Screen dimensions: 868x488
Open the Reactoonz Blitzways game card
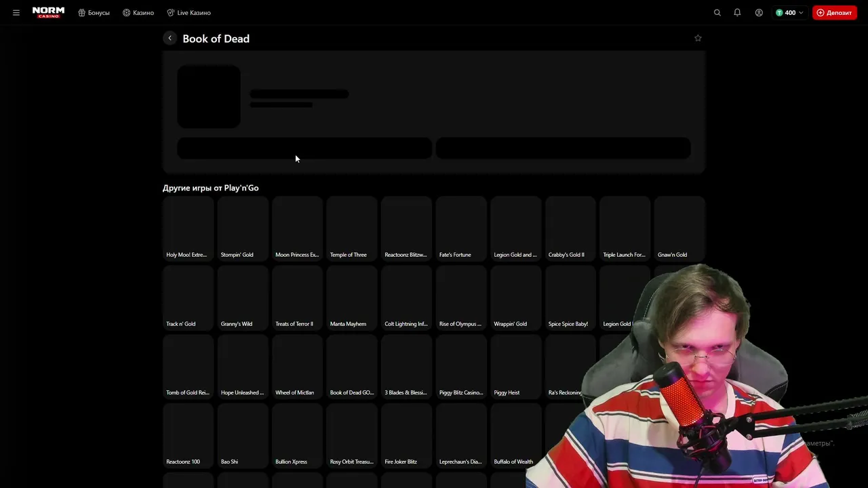pos(406,228)
